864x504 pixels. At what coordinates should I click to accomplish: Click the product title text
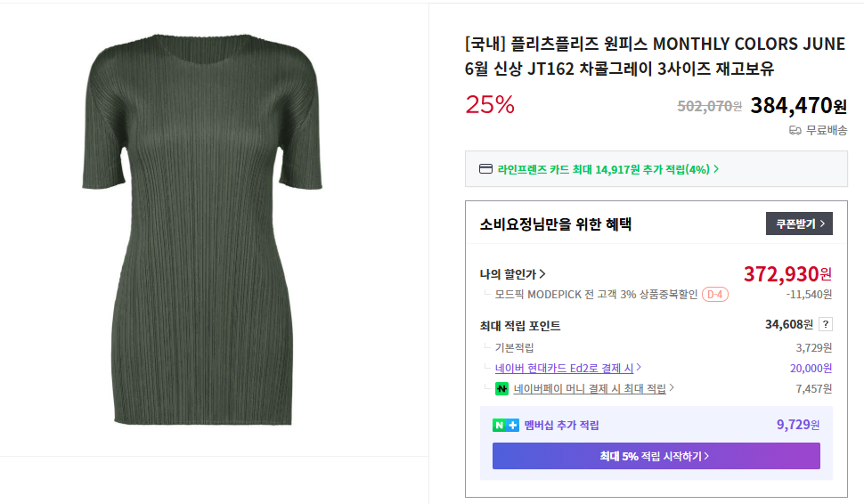655,56
